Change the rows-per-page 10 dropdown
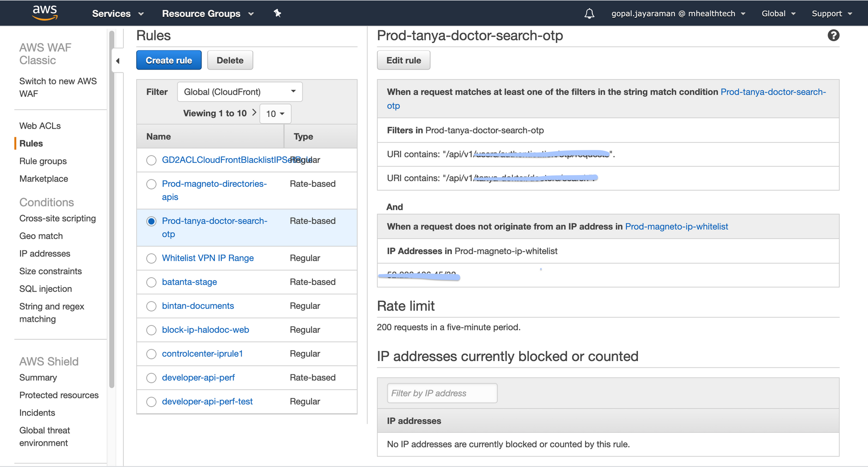Viewport: 868px width, 467px height. tap(275, 114)
